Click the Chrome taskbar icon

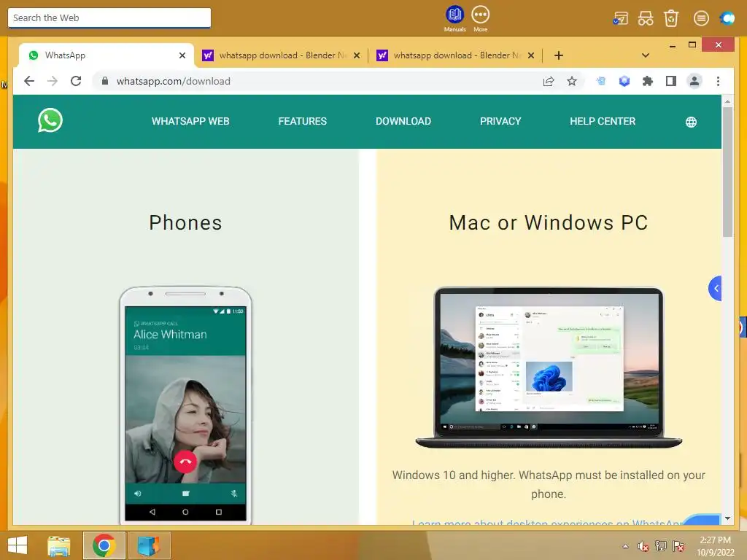click(x=104, y=545)
